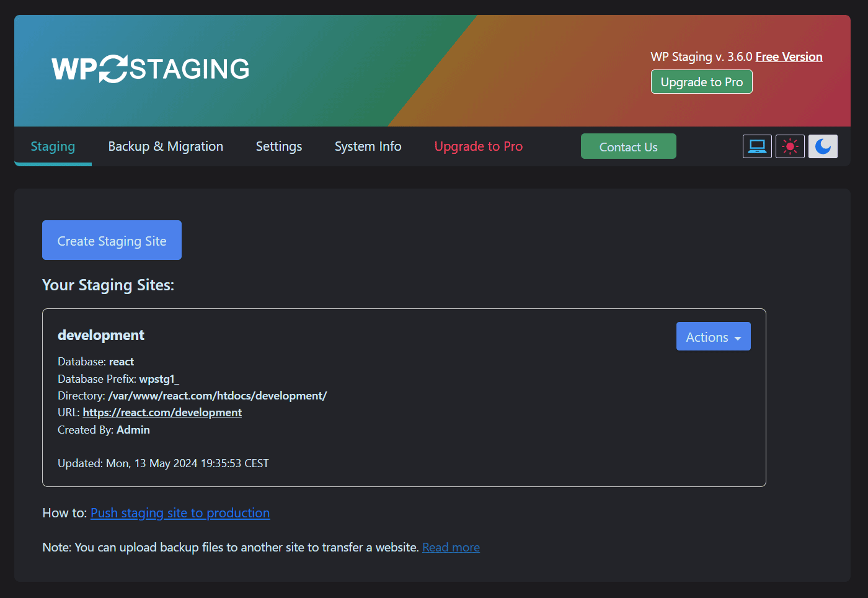The image size is (868, 598).
Task: Click Created By: Admin text
Action: click(104, 430)
